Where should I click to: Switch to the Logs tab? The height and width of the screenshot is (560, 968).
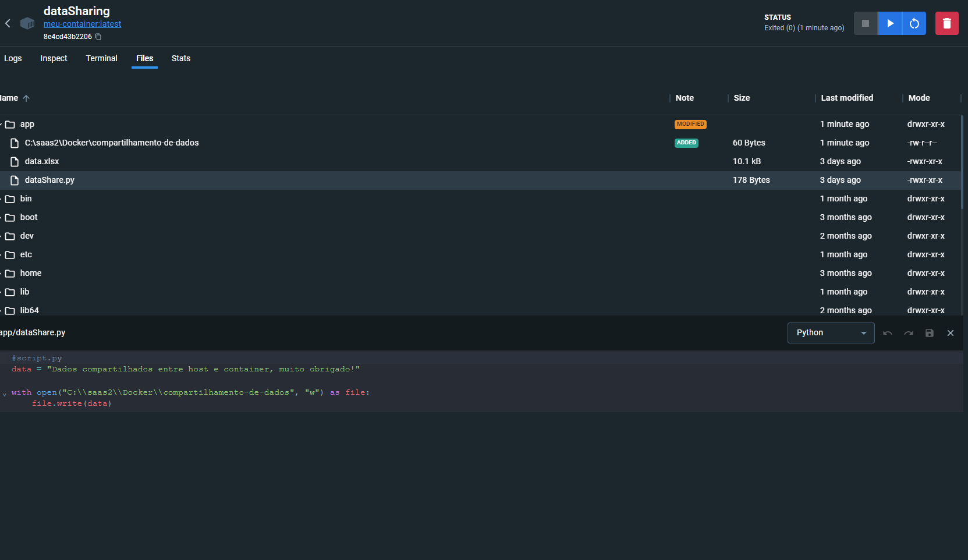(x=13, y=58)
